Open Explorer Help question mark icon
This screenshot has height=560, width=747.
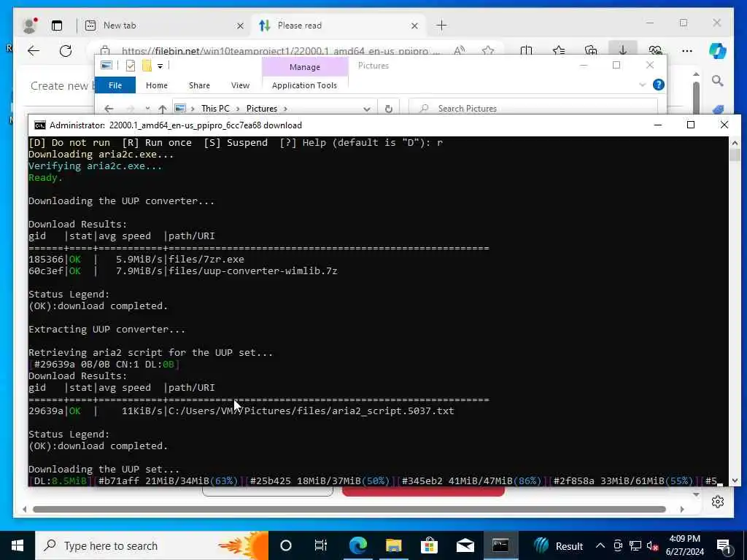click(659, 85)
